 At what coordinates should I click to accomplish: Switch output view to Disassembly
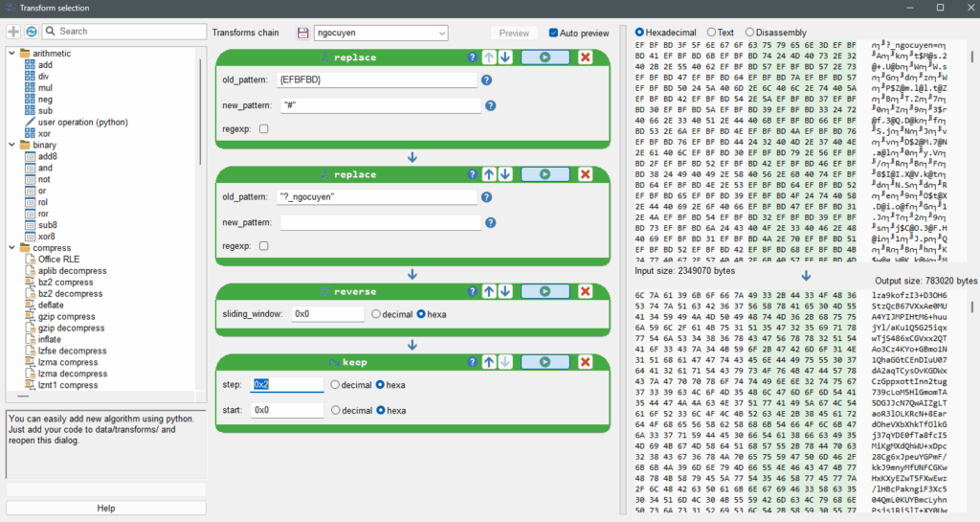point(750,33)
